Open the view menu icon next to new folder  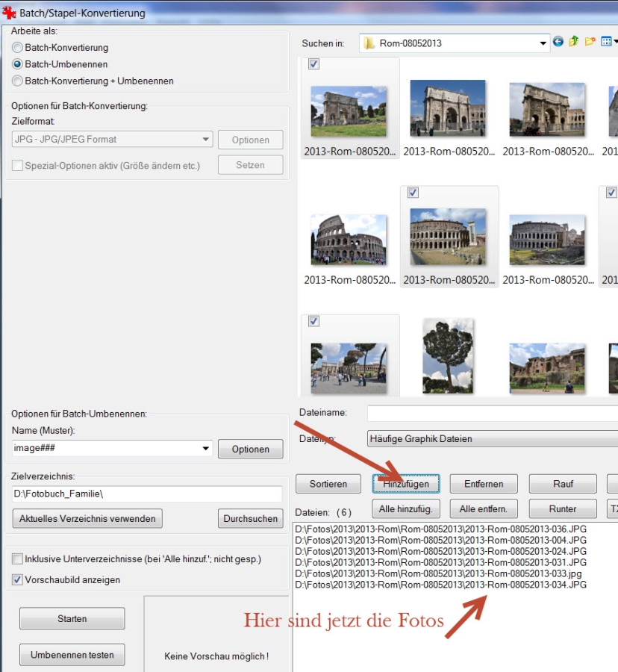pos(608,42)
